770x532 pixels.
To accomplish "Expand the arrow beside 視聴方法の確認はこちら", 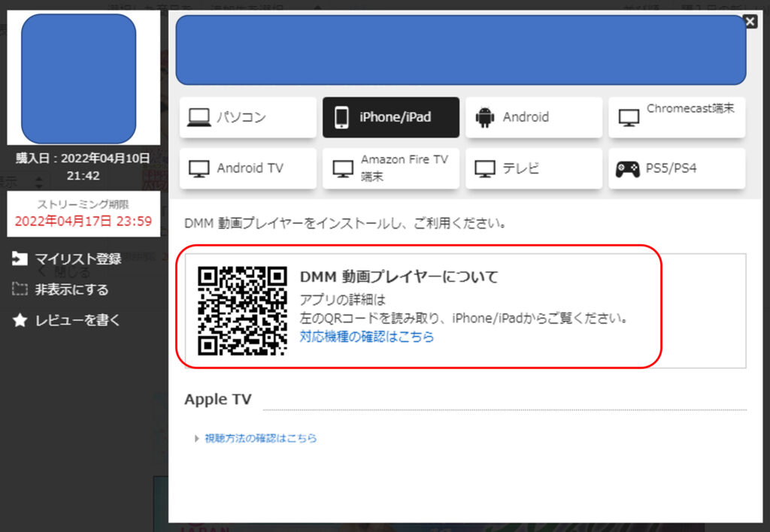I will [x=197, y=438].
